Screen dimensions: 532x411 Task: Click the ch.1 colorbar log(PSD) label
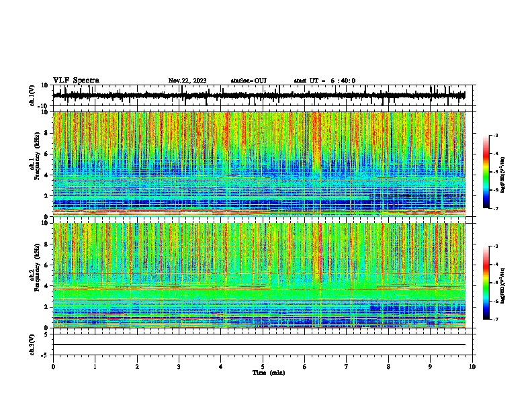tap(502, 175)
